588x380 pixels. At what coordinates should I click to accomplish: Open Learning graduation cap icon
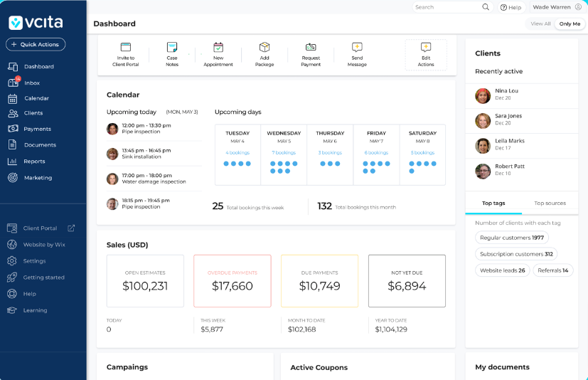tap(12, 310)
